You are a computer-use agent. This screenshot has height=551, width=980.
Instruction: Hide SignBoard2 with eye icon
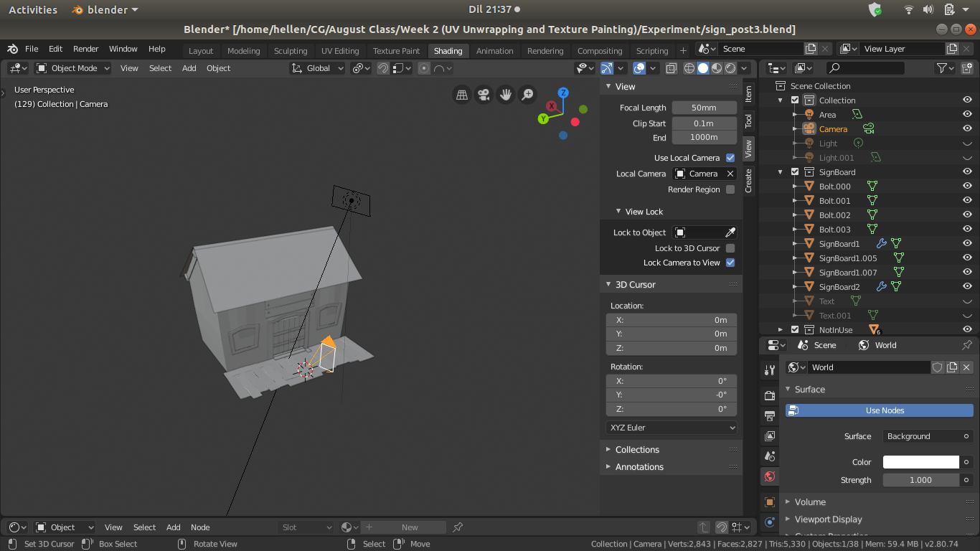[967, 287]
